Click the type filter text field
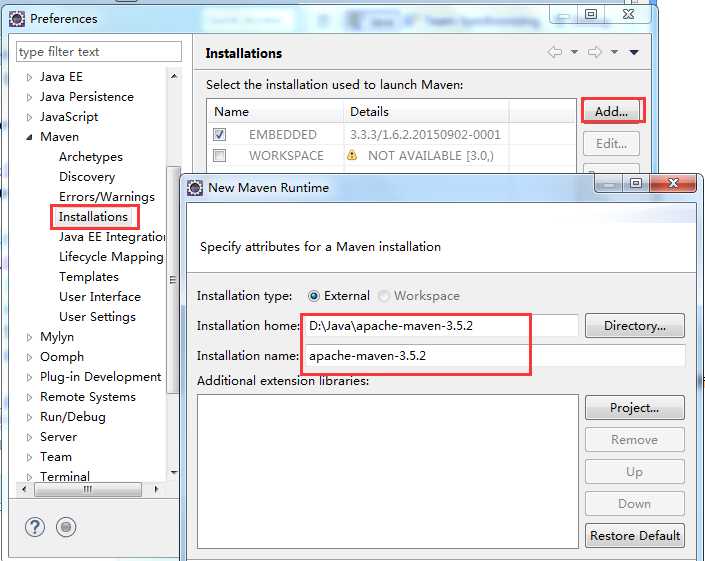This screenshot has width=705, height=561. 99,52
